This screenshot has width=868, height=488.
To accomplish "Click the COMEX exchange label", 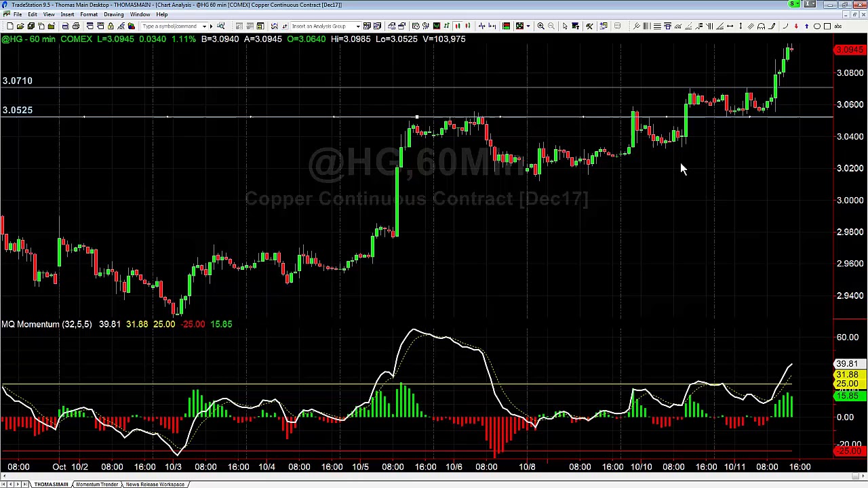I will 76,39.
